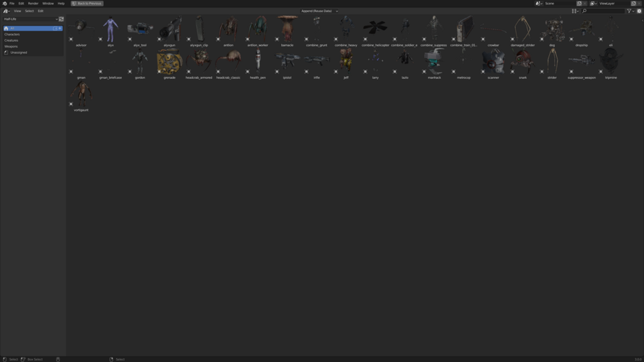Image resolution: width=644 pixels, height=362 pixels.
Task: Open the asset filter dropdown
Action: coord(631,11)
